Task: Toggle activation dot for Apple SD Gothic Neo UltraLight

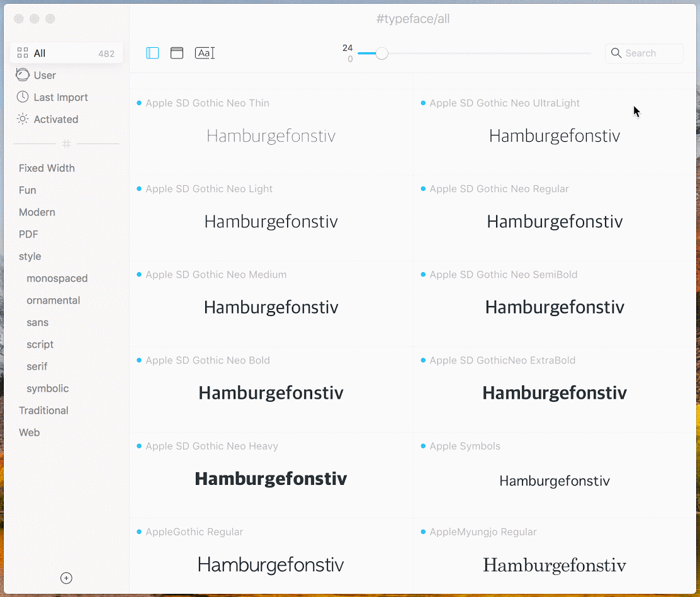Action: pyautogui.click(x=423, y=103)
